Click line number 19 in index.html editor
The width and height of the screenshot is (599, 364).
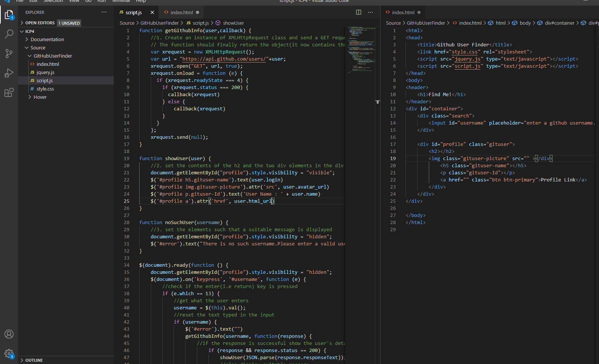point(393,158)
